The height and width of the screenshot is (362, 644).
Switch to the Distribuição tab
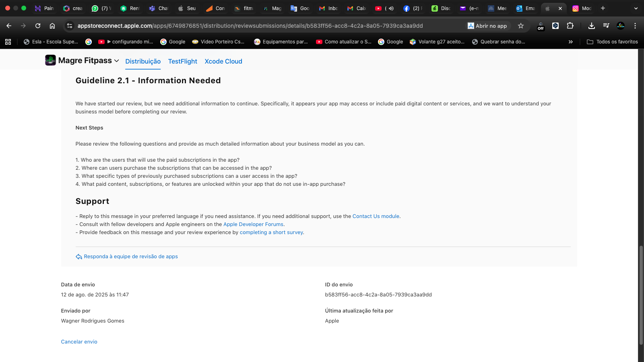(x=143, y=61)
